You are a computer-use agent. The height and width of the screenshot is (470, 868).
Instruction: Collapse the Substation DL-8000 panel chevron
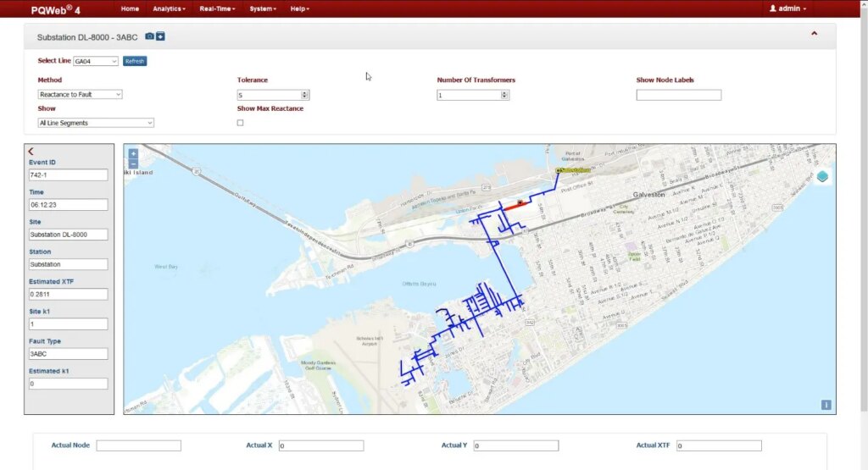pyautogui.click(x=814, y=33)
